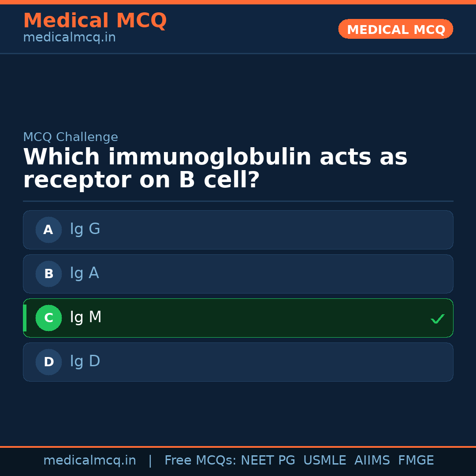Viewport: 476px width, 476px height.
Task: Visit medicalmcq.in link in header
Action: 69,37
